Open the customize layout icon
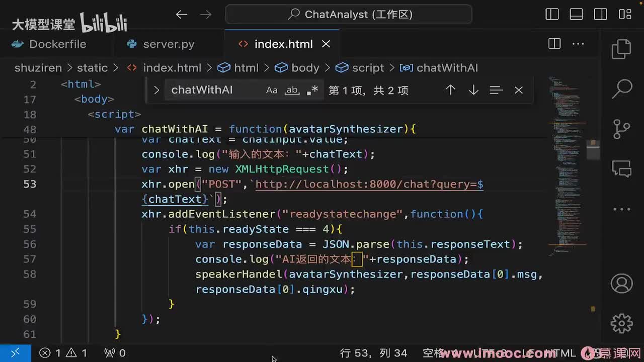Viewport: 644px width, 362px height. pyautogui.click(x=625, y=14)
